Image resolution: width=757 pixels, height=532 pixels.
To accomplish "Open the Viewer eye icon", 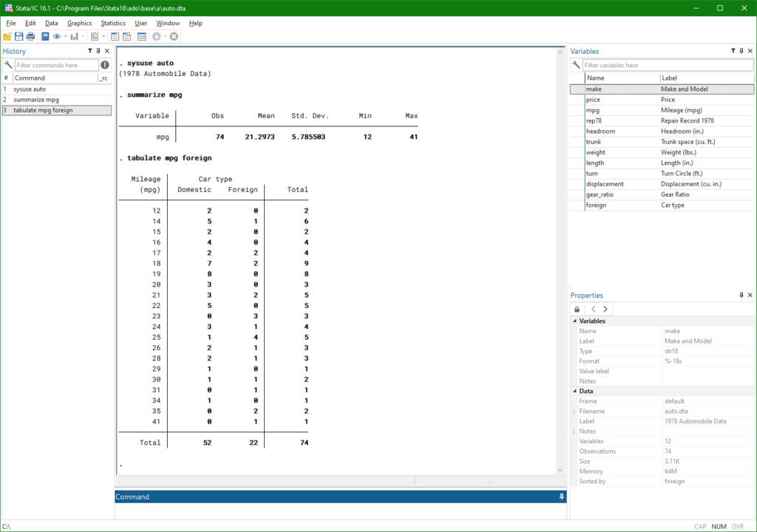I will [x=57, y=36].
